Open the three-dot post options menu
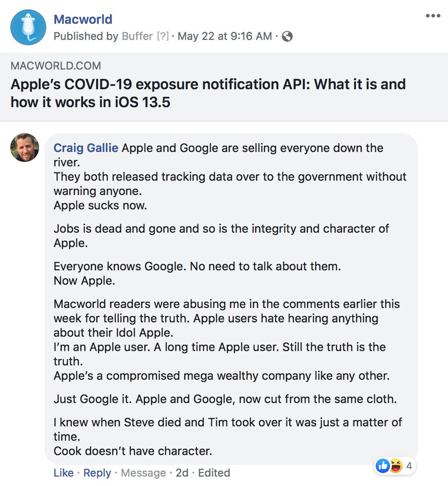Viewport: 448px width, 486px height. 433,16
